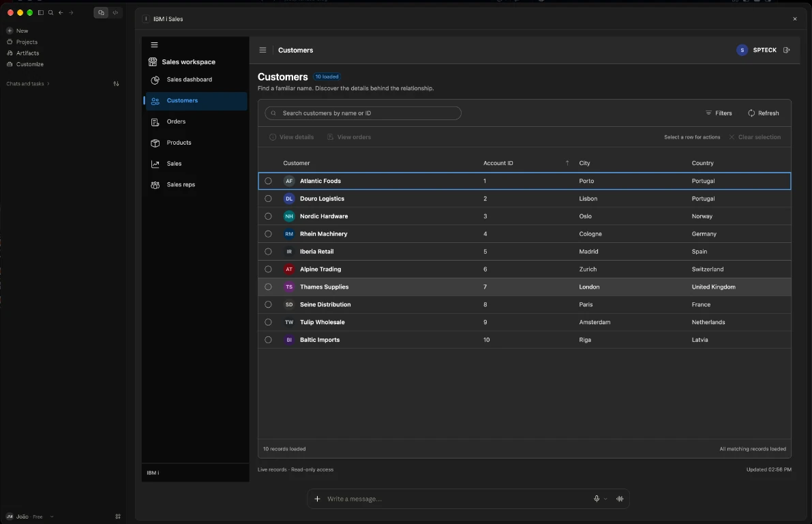
Task: Select the Rhein Machinery radio button
Action: pos(268,234)
